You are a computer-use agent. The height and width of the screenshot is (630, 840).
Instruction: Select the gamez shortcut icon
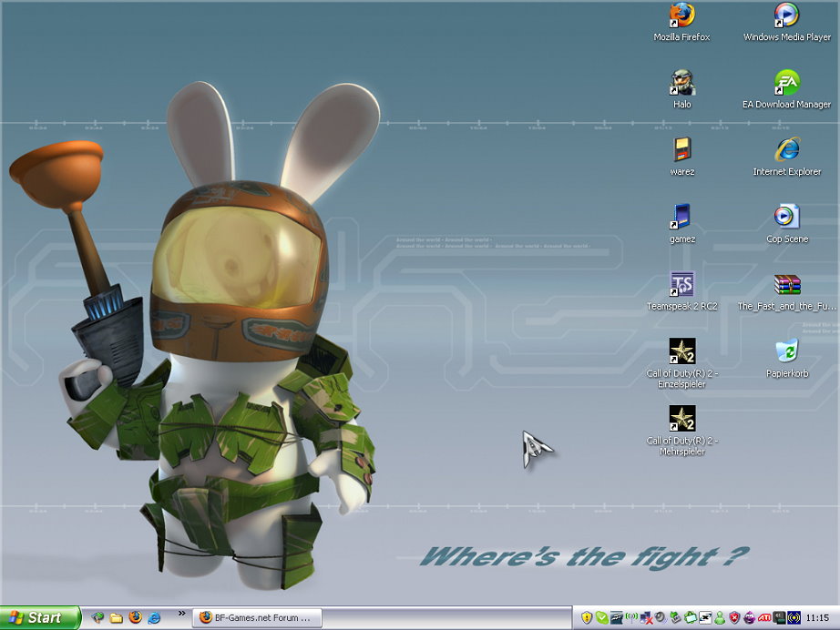click(x=682, y=224)
